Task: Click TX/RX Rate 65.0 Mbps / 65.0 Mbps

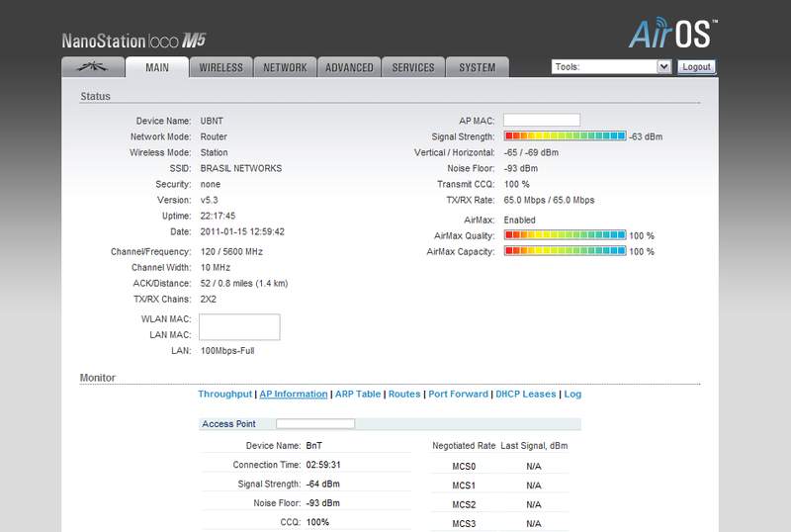Action: (549, 200)
